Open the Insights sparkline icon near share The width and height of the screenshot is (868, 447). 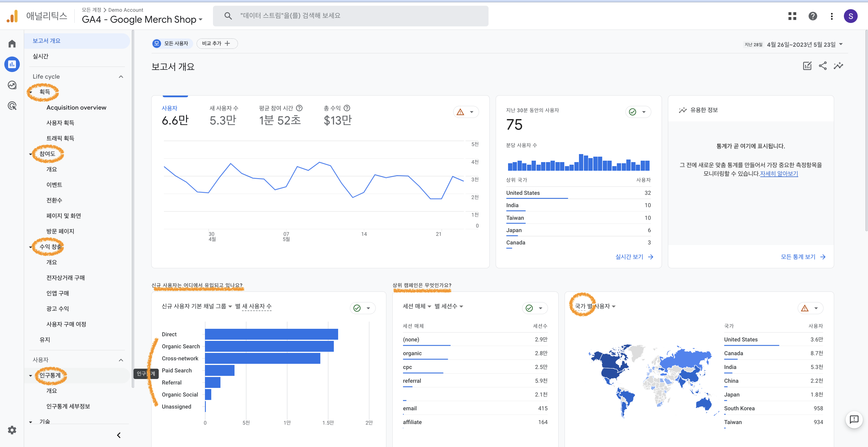tap(838, 66)
